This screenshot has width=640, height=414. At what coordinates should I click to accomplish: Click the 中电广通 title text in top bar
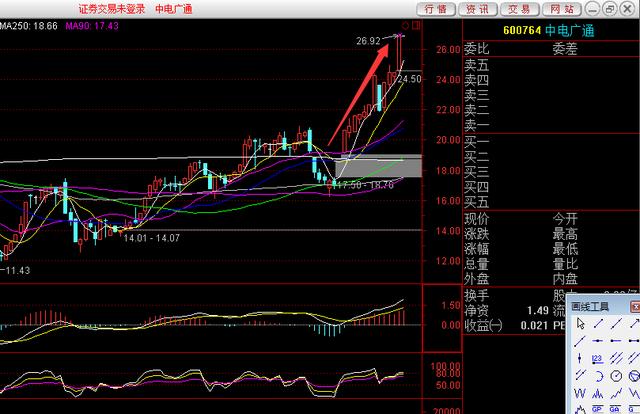(173, 9)
